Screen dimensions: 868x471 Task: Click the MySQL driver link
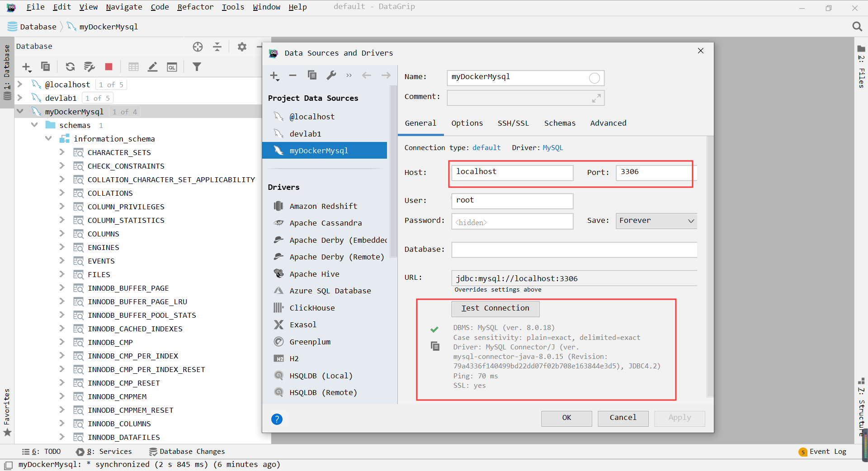tap(552, 148)
